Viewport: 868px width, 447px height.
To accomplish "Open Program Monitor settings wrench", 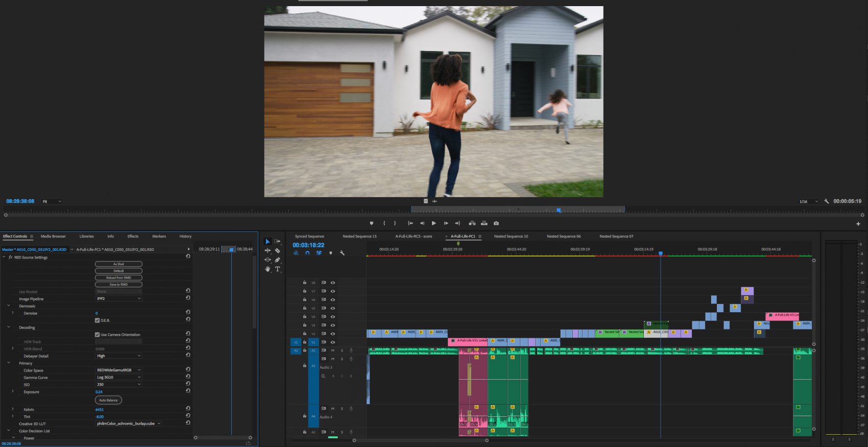I will (827, 201).
